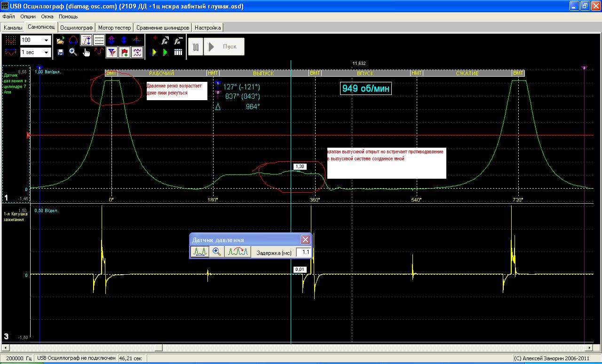
Task: Click the purple cursor marker 2 at top
Action: [584, 68]
